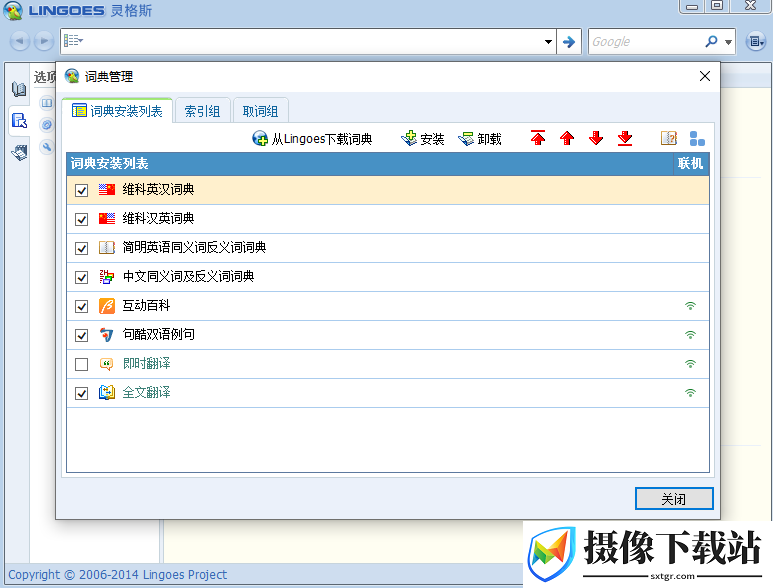Expand the search box history dropdown arrow
Viewport: 773px width, 588px height.
pos(548,42)
